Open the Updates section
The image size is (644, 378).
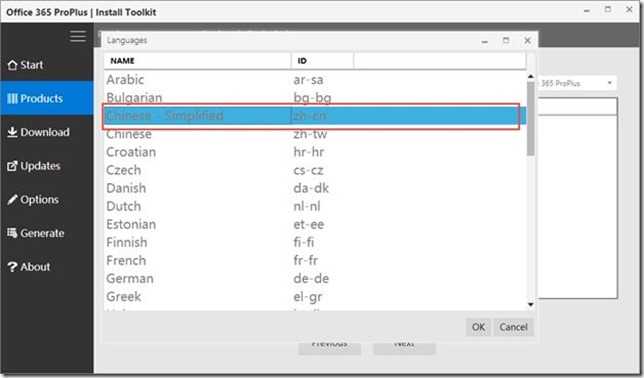tap(47, 166)
